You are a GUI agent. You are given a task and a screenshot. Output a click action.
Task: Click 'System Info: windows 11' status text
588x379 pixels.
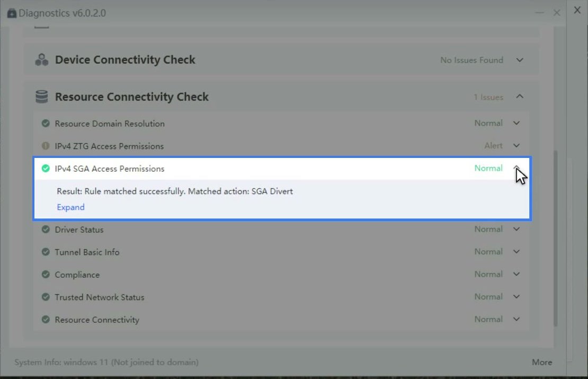(x=106, y=362)
